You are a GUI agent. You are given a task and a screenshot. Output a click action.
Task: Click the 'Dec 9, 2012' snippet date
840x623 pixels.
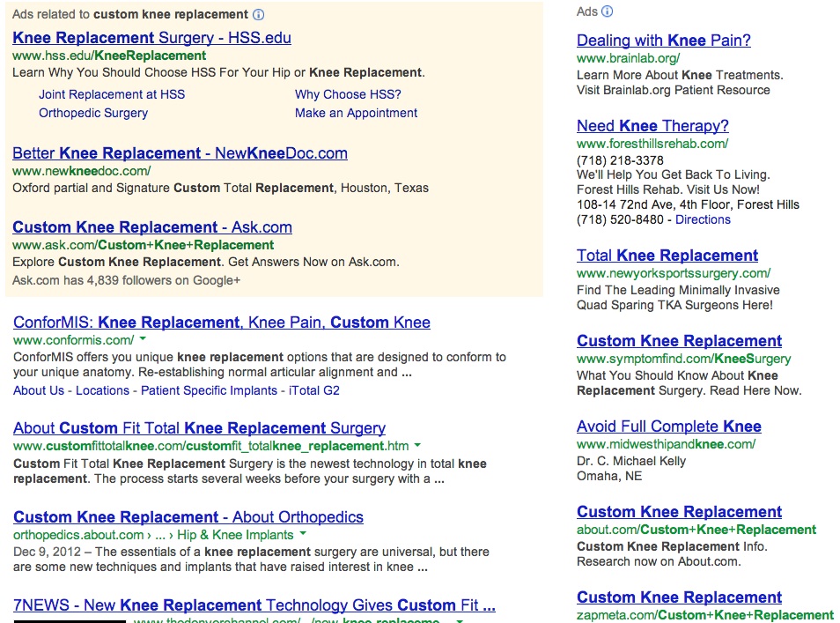pyautogui.click(x=47, y=552)
